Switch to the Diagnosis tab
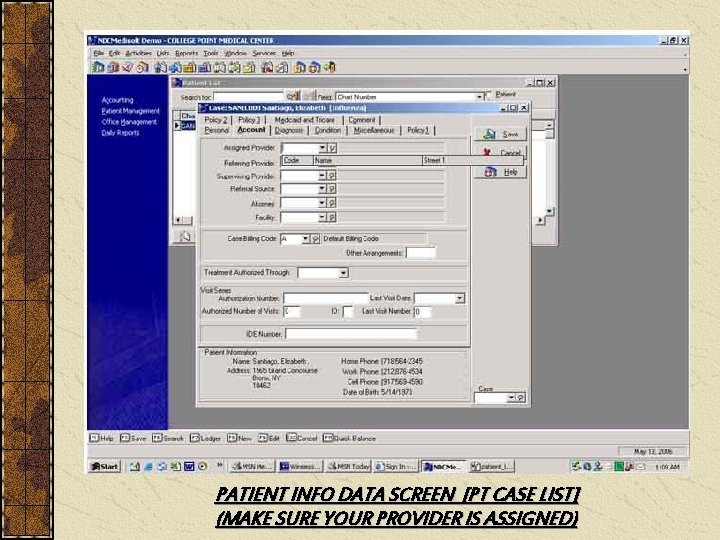 coord(289,130)
